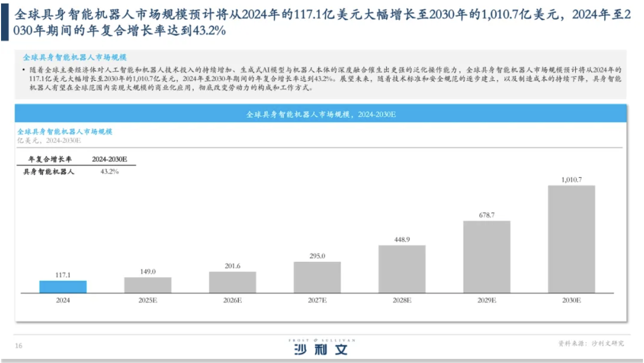The image size is (644, 363).
Task: Click the 678.7 value label
Action: tap(486, 215)
